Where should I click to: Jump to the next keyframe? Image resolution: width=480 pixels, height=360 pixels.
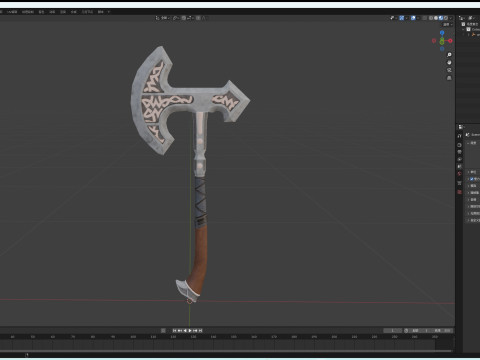pyautogui.click(x=195, y=330)
